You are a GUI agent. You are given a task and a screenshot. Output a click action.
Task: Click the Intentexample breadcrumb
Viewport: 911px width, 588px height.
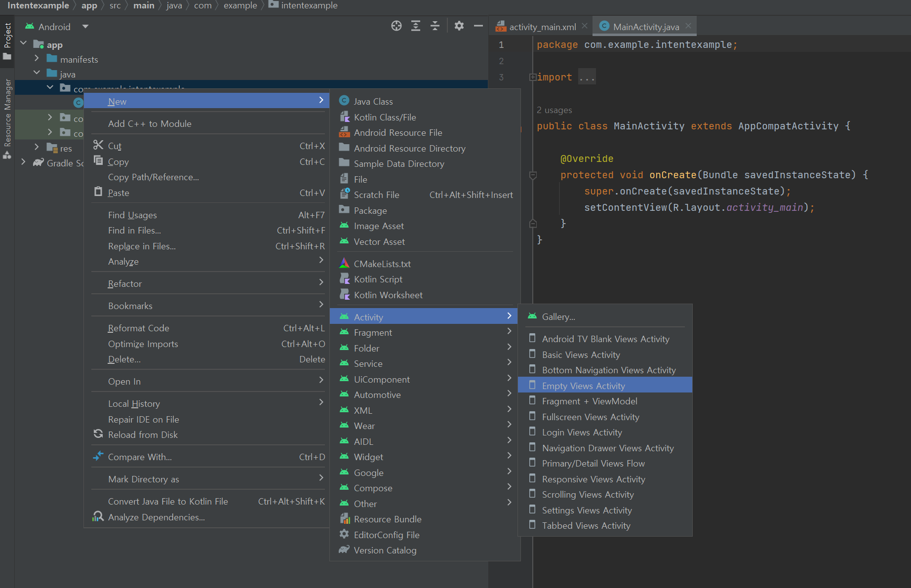pyautogui.click(x=38, y=5)
